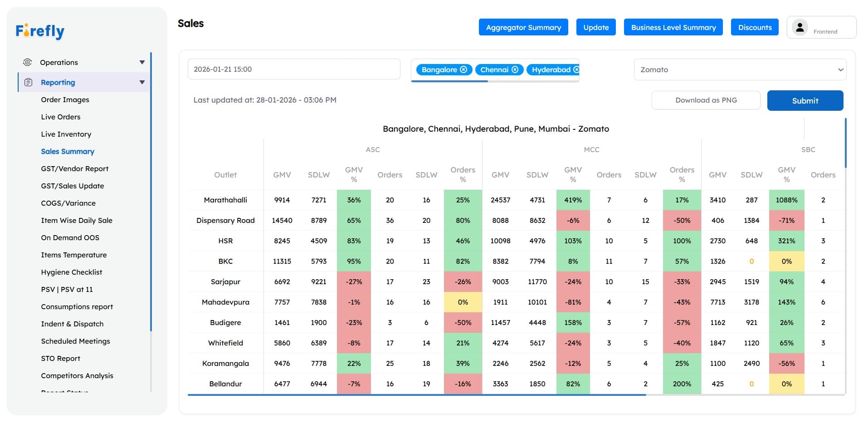Image resolution: width=868 pixels, height=424 pixels.
Task: Click the Firefly logo
Action: (40, 31)
